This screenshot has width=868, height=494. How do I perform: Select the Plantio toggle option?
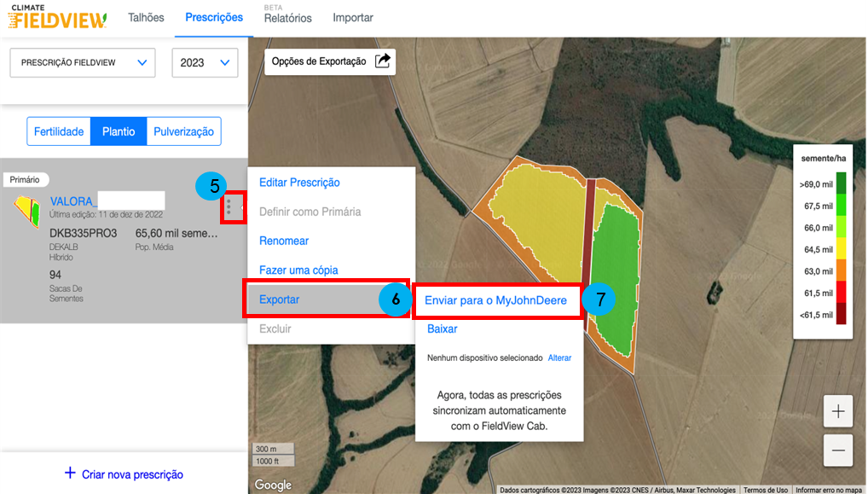pos(119,131)
